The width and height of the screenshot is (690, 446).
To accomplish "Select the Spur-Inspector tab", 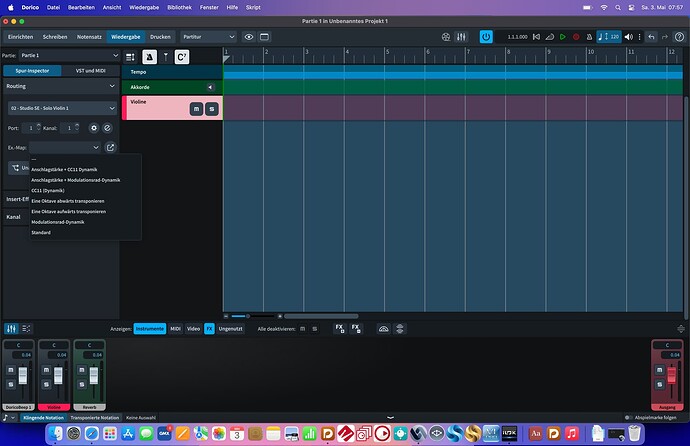I will 32,71.
